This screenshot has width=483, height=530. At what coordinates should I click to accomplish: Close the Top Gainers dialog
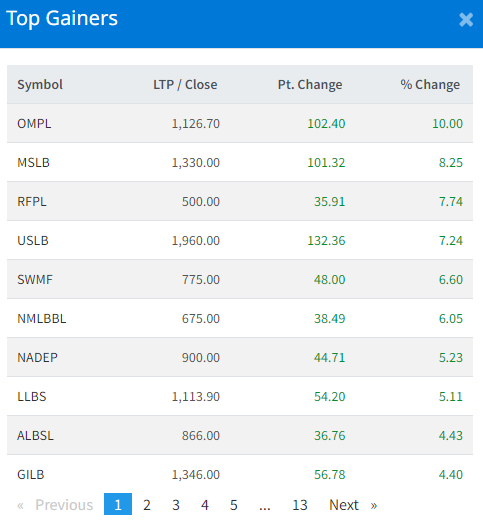pyautogui.click(x=466, y=20)
